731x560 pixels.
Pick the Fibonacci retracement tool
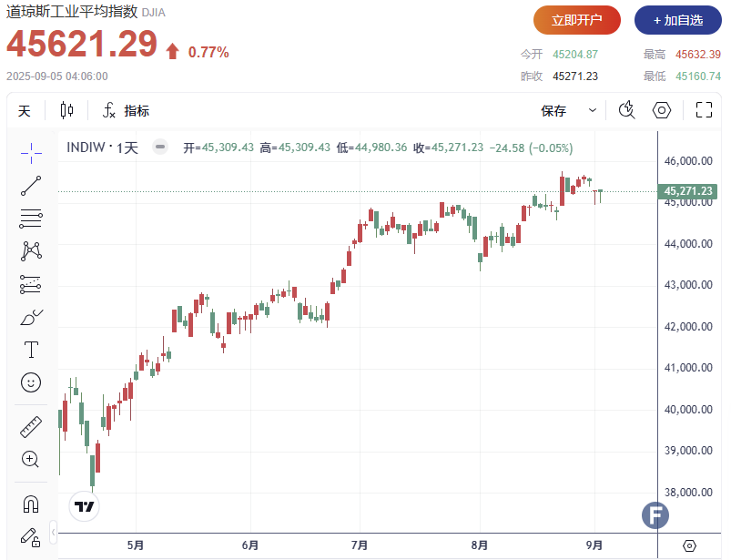coord(31,218)
